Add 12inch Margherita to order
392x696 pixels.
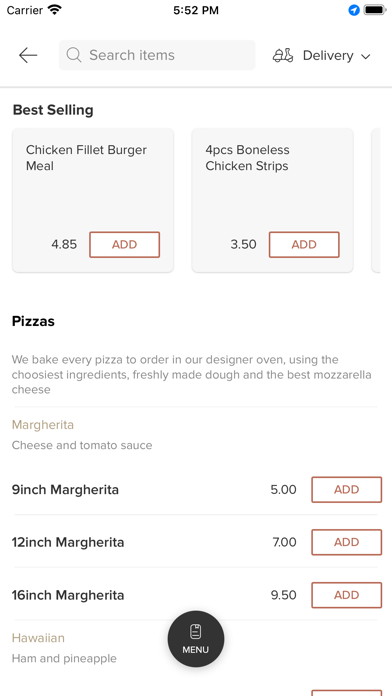pyautogui.click(x=347, y=542)
